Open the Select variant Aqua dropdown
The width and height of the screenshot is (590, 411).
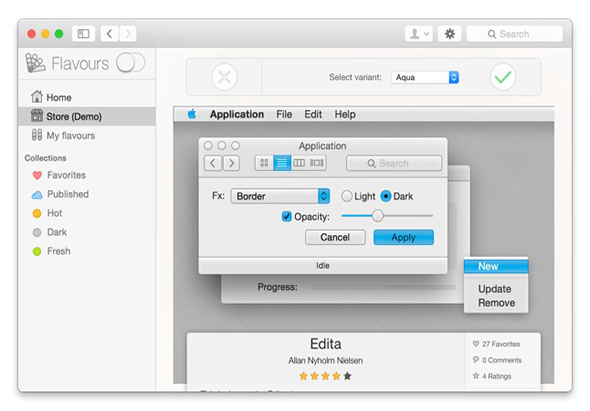(425, 77)
